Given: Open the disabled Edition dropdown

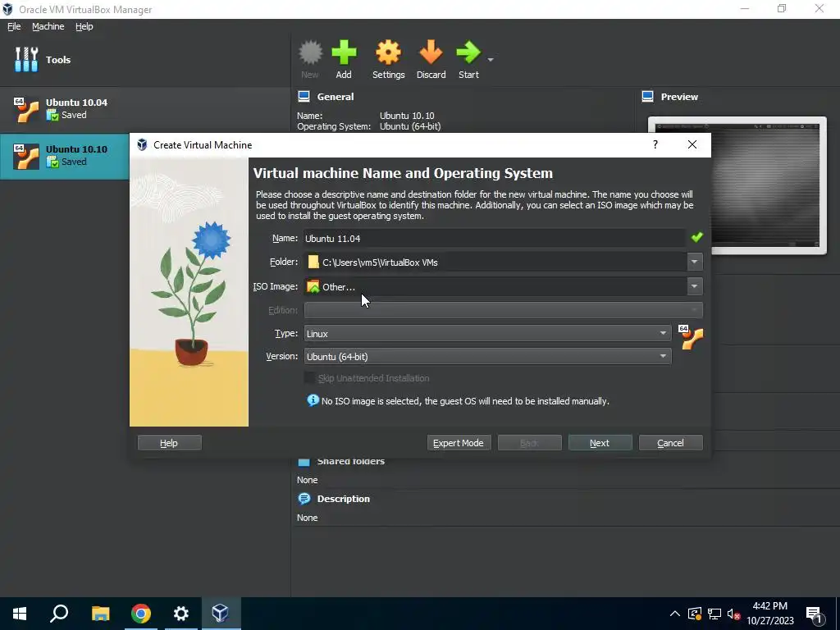Looking at the screenshot, I should (503, 309).
